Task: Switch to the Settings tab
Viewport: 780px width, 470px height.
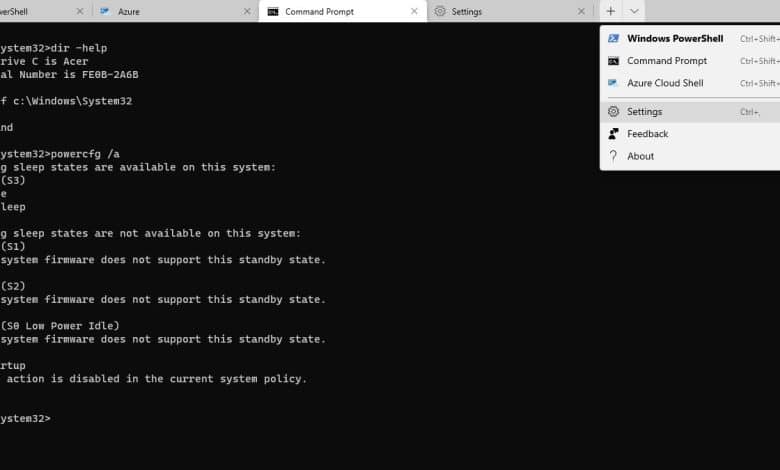Action: coord(510,11)
